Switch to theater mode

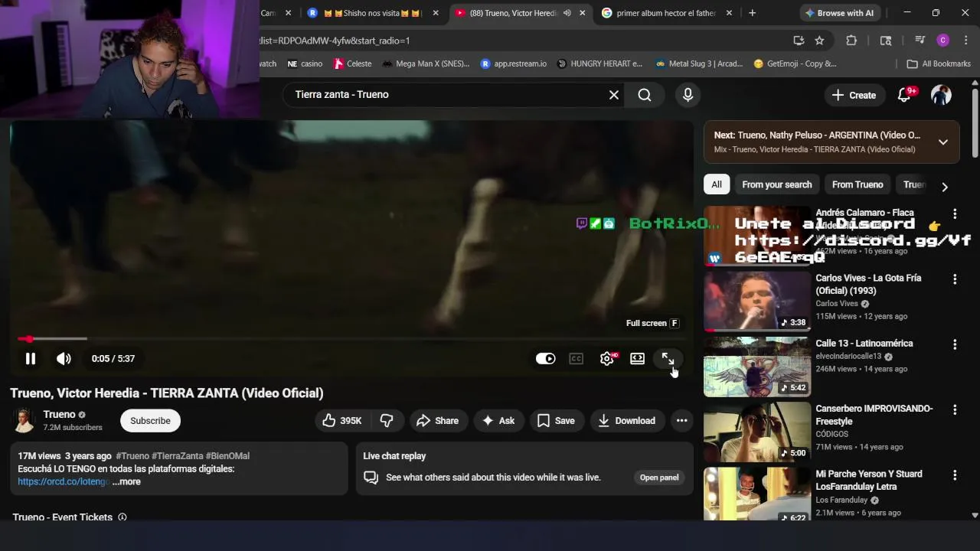pos(637,358)
